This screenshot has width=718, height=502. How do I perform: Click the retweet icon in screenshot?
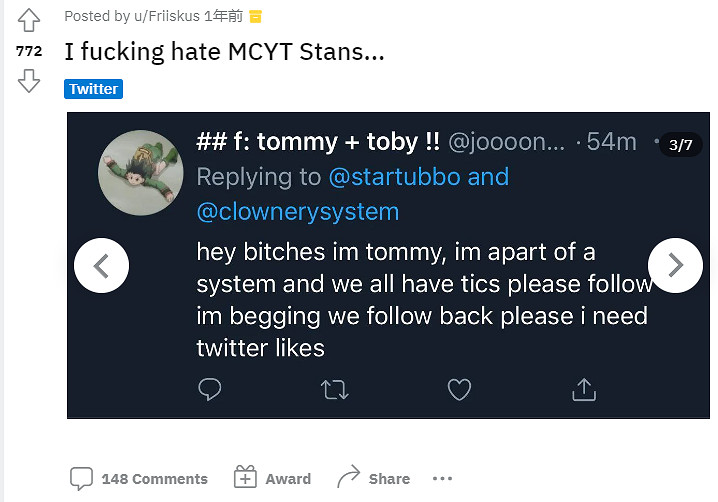pos(335,389)
